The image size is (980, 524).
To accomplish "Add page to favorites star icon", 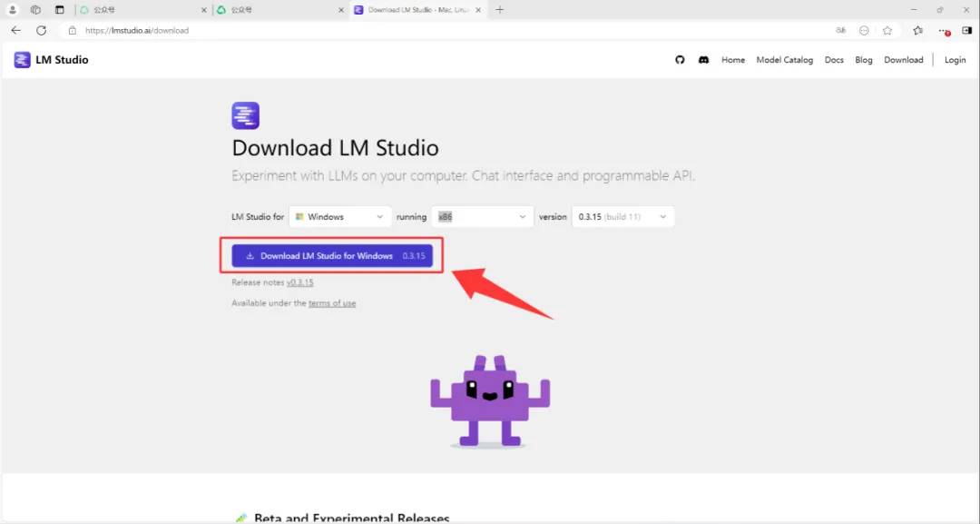I will 887,30.
